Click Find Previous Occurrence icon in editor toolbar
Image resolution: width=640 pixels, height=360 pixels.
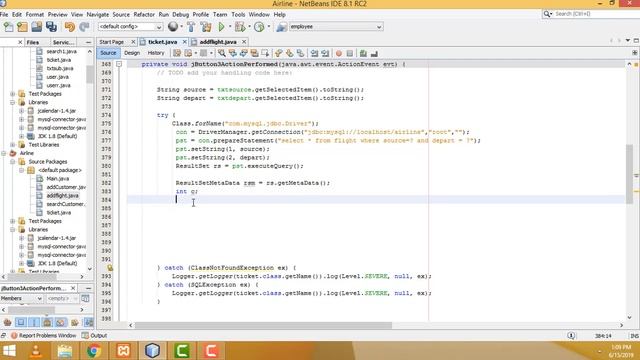point(233,53)
